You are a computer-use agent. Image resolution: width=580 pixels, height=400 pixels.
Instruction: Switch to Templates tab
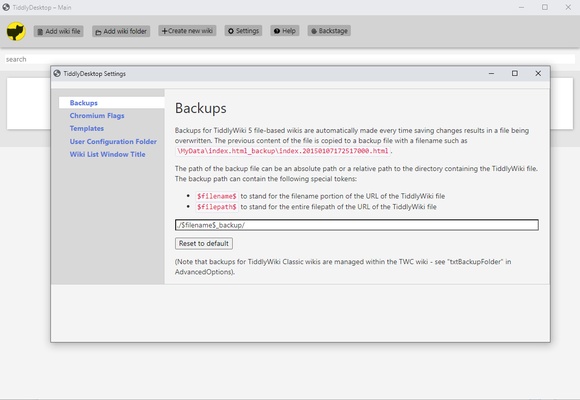coord(87,128)
